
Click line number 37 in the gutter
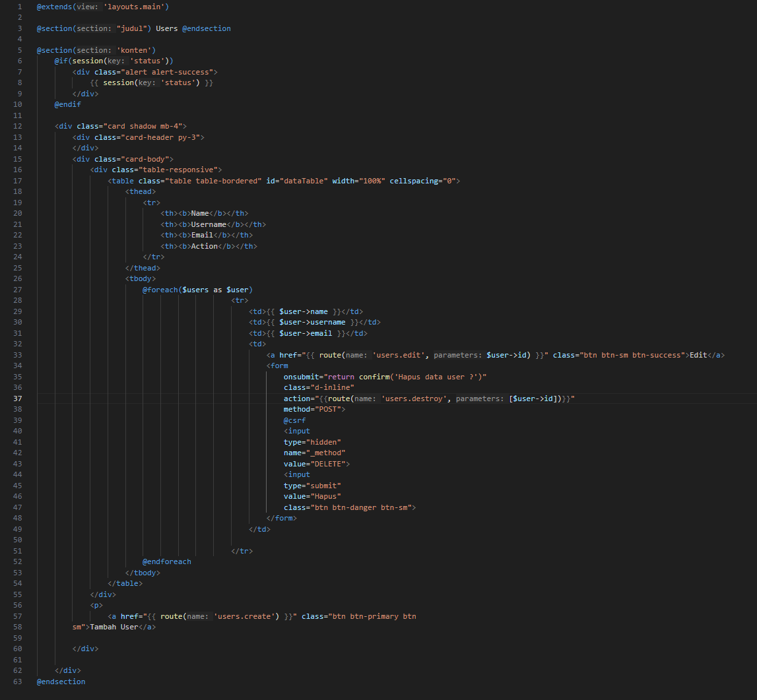point(17,398)
